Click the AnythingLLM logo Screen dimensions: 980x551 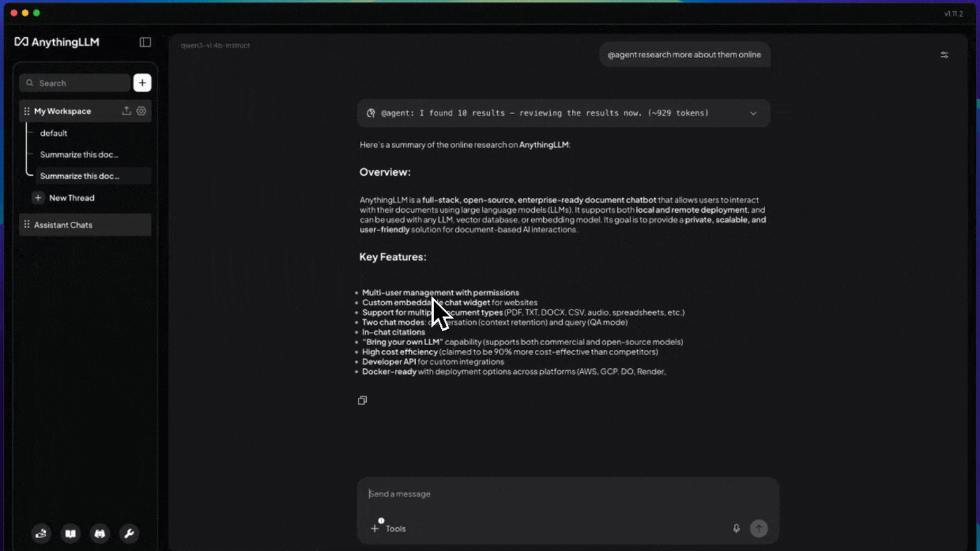coord(57,42)
